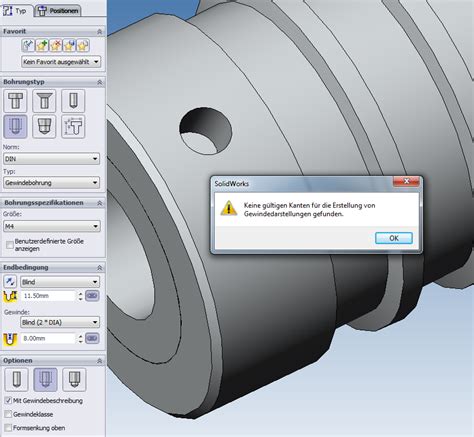Switch to the Positionen tab
474x437 pixels.
[x=58, y=11]
